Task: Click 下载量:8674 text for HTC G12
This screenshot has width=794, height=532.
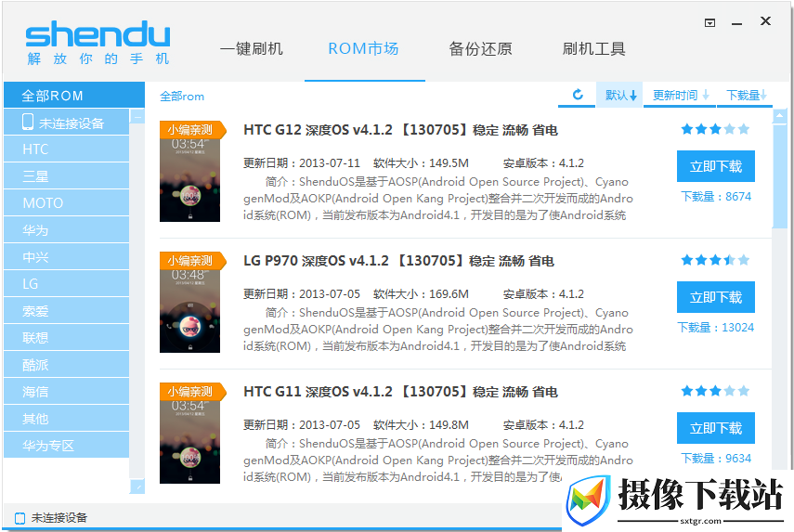Action: (715, 197)
